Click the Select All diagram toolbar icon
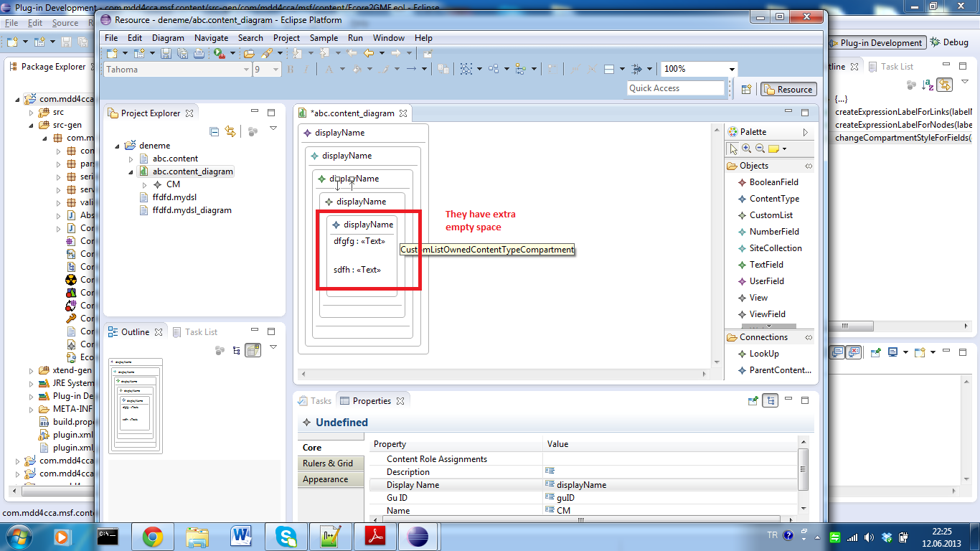The image size is (980, 551). pos(466,69)
